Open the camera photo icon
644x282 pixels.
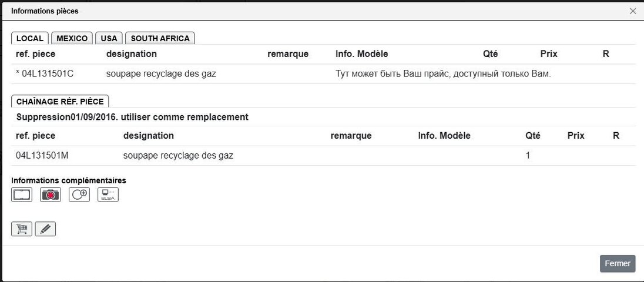click(51, 195)
